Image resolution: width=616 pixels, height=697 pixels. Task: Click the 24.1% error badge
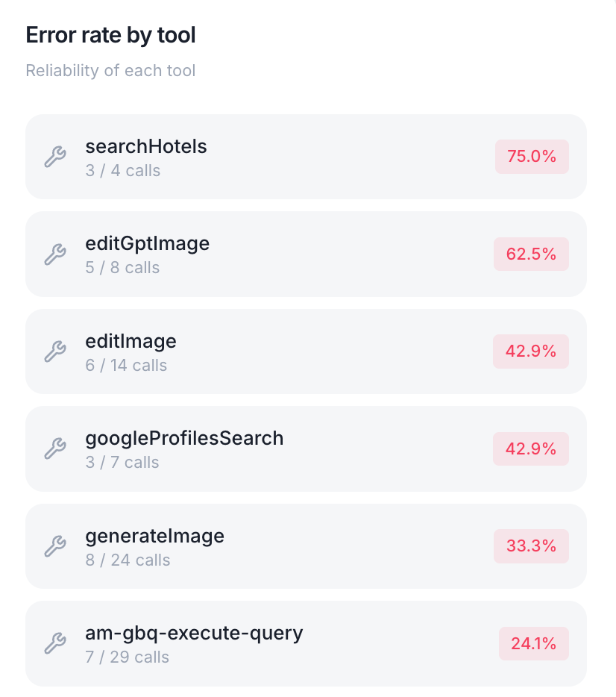533,643
